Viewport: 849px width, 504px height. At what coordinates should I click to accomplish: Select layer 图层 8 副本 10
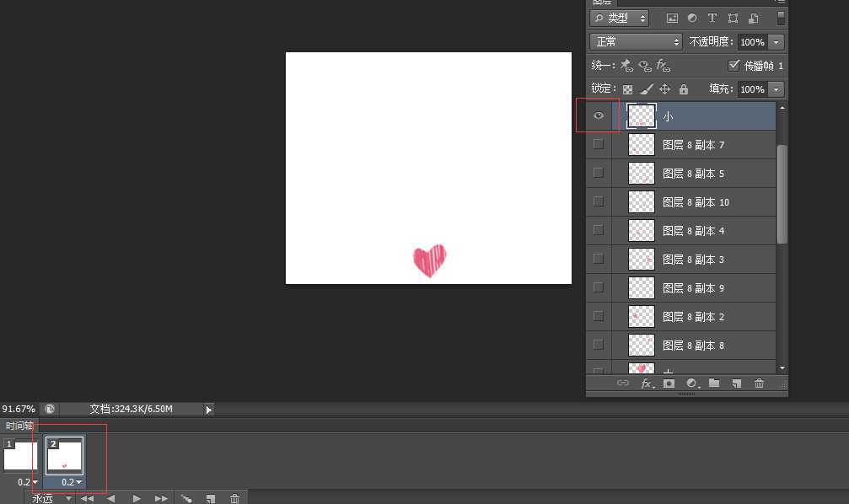coord(696,202)
